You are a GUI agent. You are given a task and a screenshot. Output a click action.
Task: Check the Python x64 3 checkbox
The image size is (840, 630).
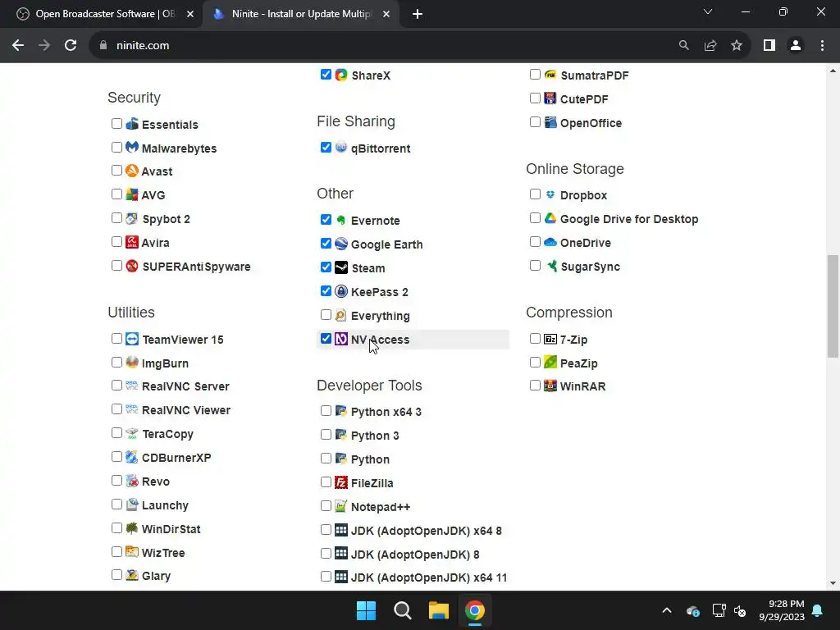326,411
